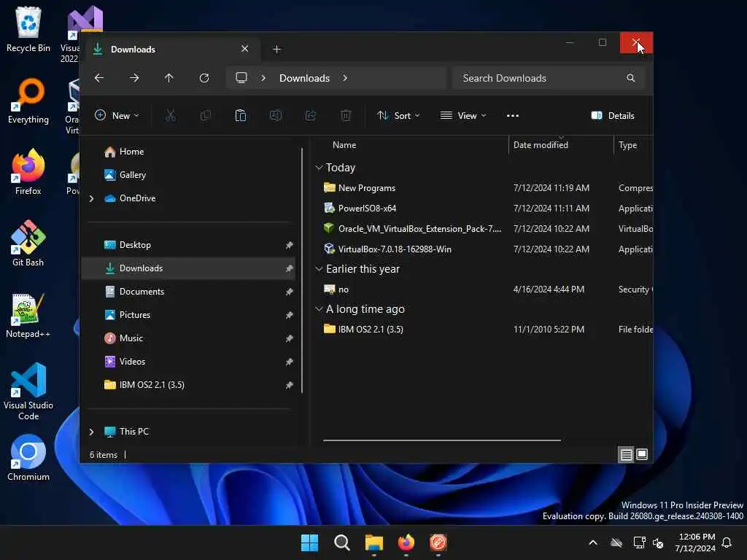This screenshot has width=747, height=560.
Task: Toggle the Details pane
Action: click(613, 115)
